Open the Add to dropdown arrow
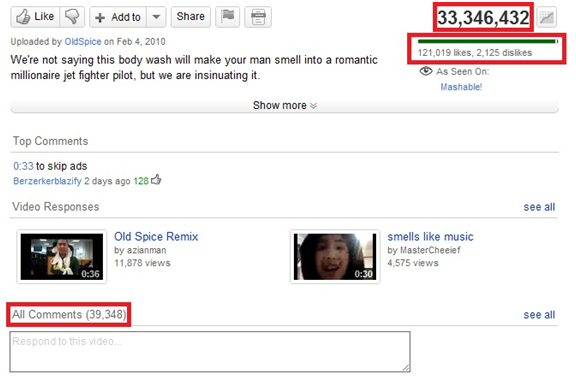The width and height of the screenshot is (576, 390). (156, 17)
